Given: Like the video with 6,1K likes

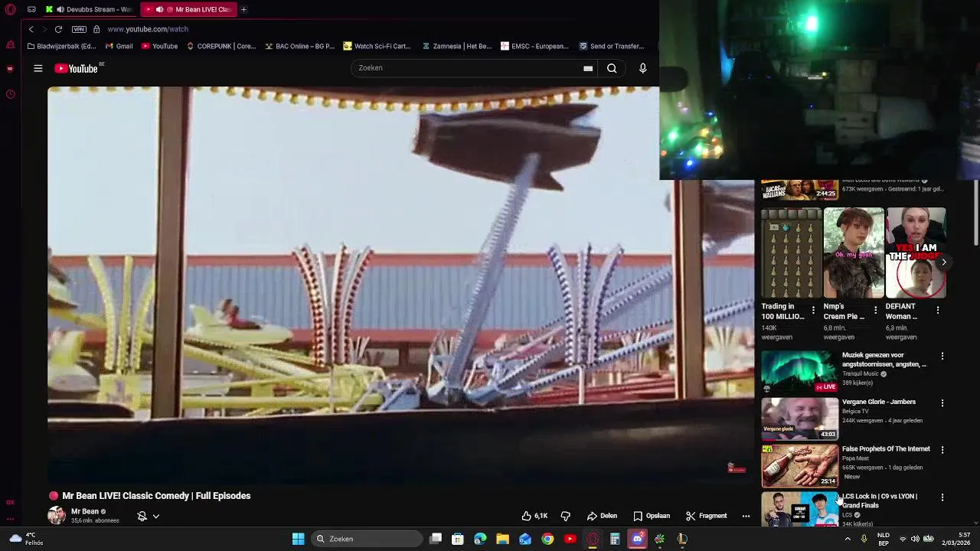Looking at the screenshot, I should pyautogui.click(x=534, y=516).
